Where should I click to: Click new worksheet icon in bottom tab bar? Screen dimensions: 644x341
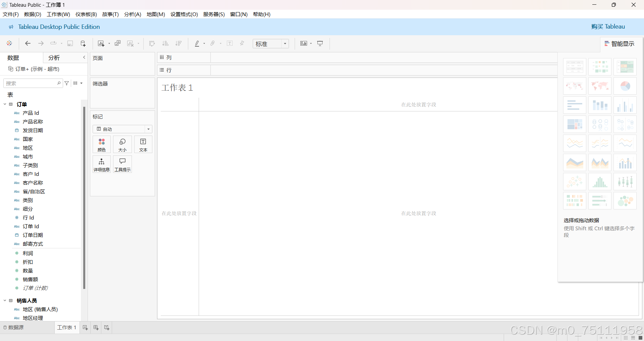point(85,328)
